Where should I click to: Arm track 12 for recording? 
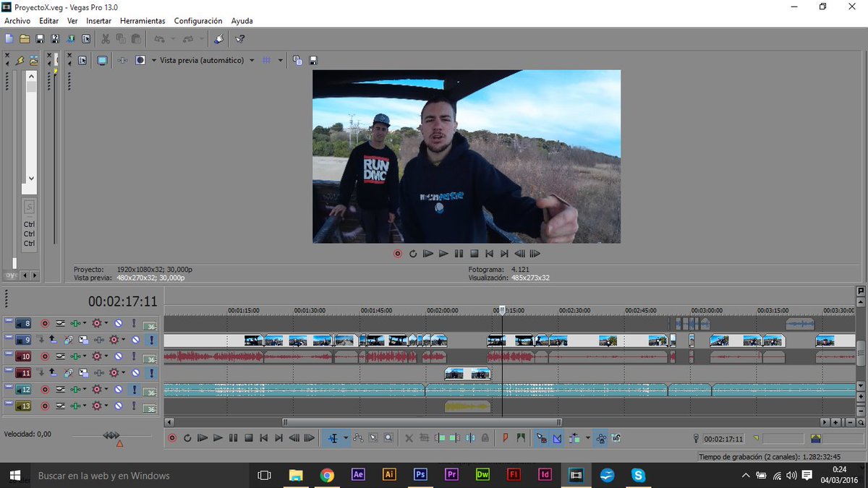45,390
